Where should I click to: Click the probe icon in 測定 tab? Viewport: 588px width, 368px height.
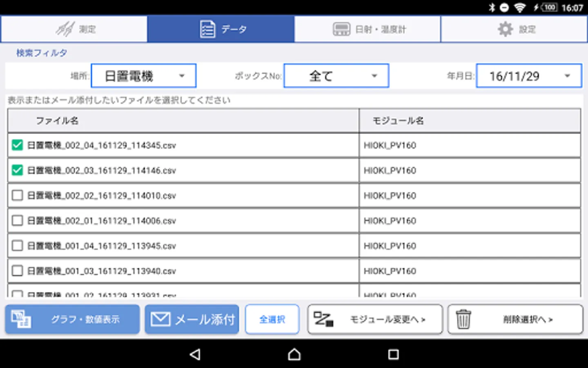pos(65,29)
